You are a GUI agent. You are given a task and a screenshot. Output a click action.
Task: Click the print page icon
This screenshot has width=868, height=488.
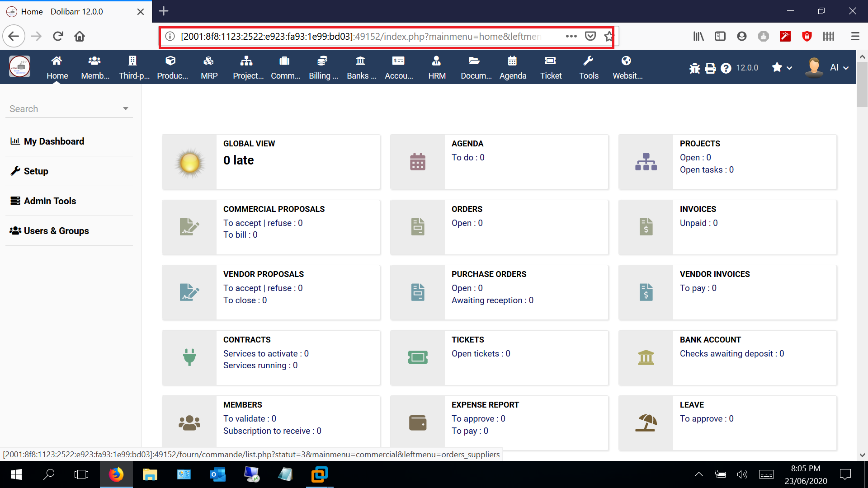pos(710,68)
